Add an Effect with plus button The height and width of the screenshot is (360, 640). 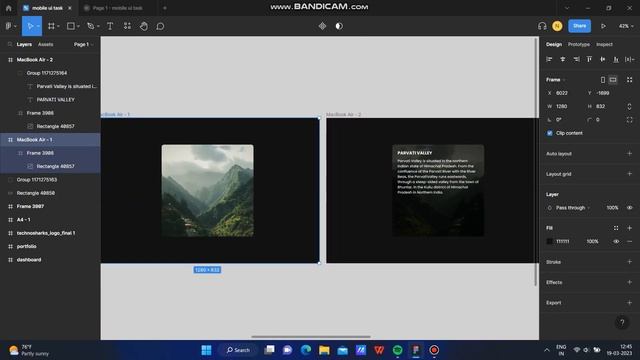pyautogui.click(x=629, y=282)
